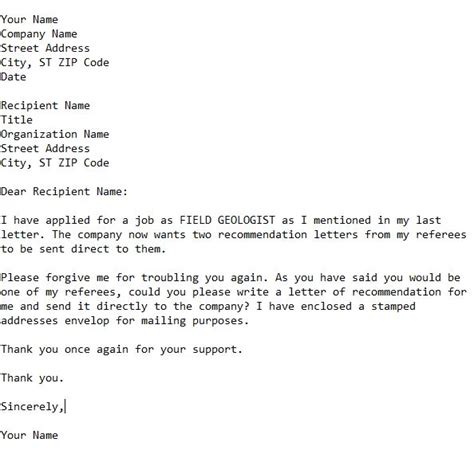This screenshot has height=450, width=474.
Task: Click the words 'FIELD GEOLOGIST'
Action: pos(227,220)
